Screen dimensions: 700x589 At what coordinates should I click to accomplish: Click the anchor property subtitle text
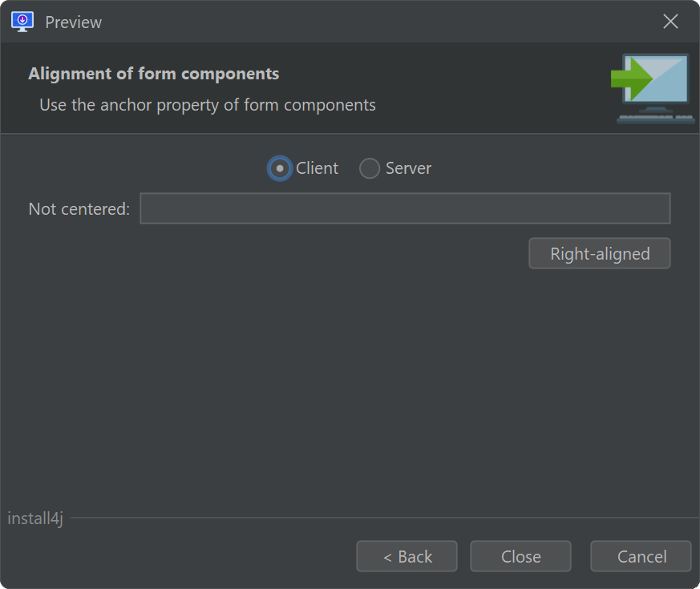208,105
